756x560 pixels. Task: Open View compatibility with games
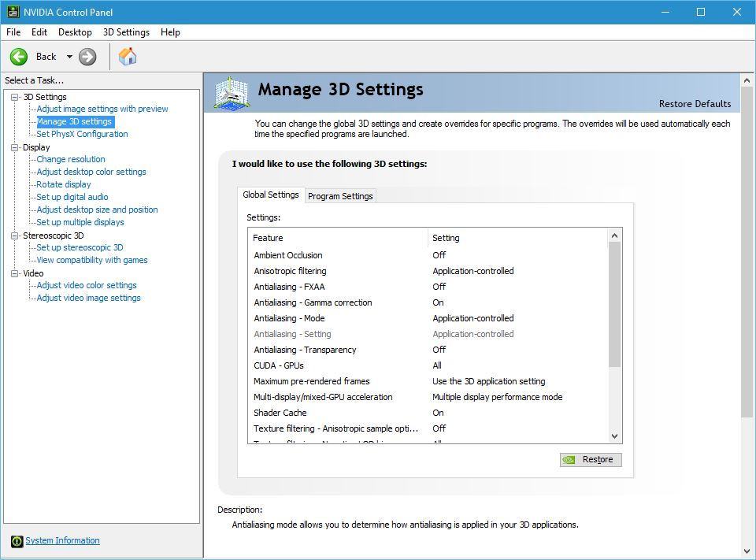[x=92, y=260]
